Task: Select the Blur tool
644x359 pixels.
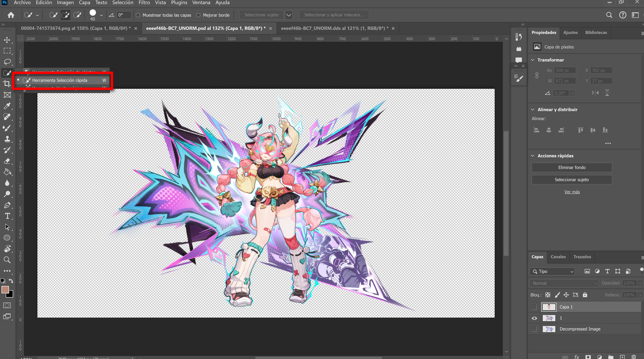Action: coord(7,183)
